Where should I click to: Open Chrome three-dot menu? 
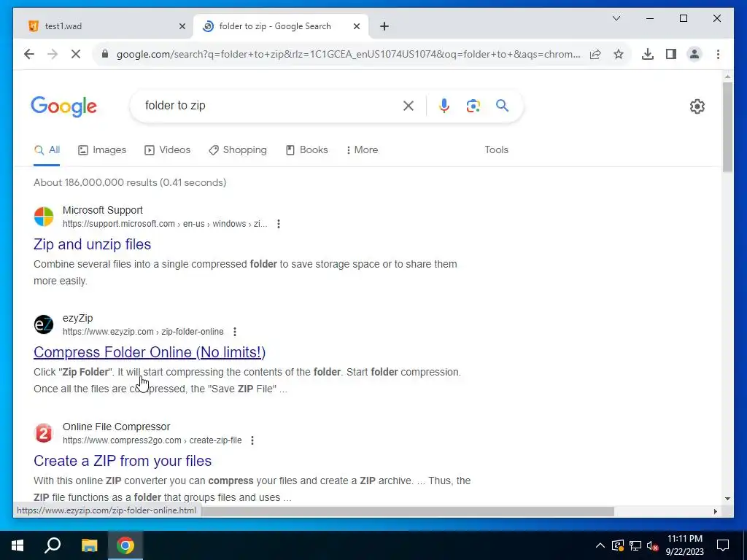pyautogui.click(x=718, y=54)
